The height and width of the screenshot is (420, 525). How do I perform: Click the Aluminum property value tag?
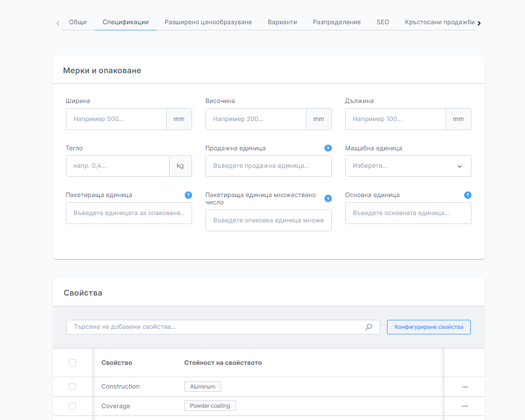(203, 387)
